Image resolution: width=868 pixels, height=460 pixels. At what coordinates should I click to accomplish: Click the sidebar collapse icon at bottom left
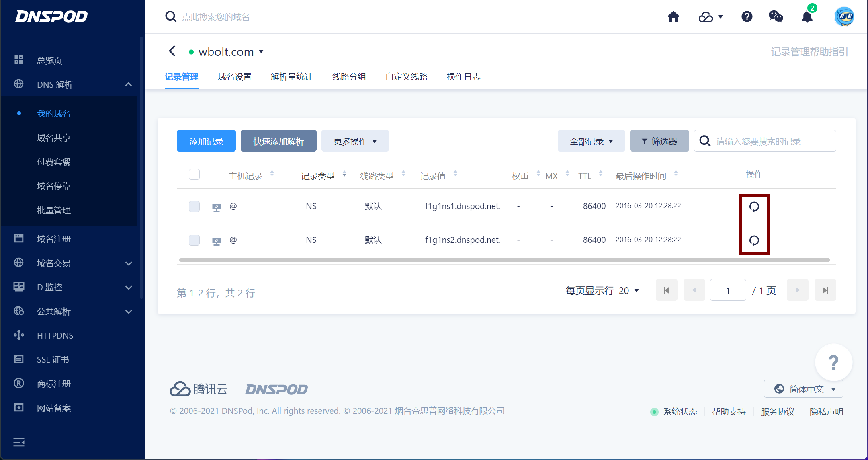[x=19, y=442]
